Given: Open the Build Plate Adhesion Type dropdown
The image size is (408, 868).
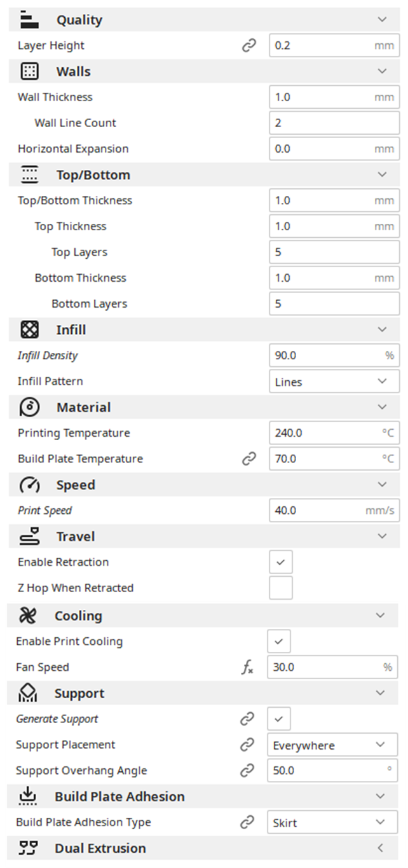Looking at the screenshot, I should [x=332, y=822].
